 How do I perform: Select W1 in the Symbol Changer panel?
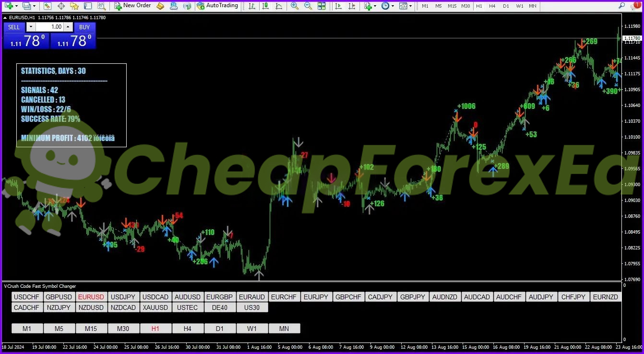[x=252, y=329]
